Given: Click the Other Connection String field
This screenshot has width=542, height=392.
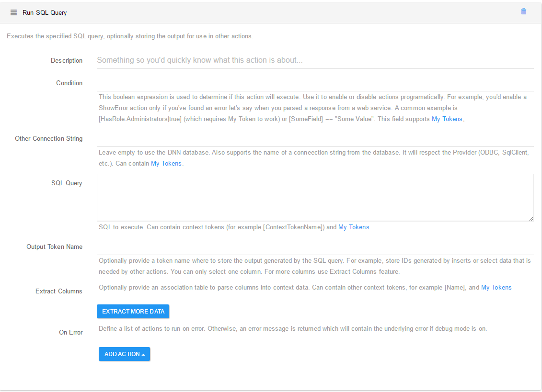Looking at the screenshot, I should [315, 139].
